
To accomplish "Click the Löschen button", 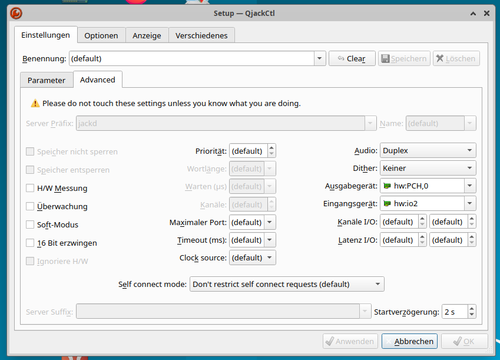I will 456,59.
